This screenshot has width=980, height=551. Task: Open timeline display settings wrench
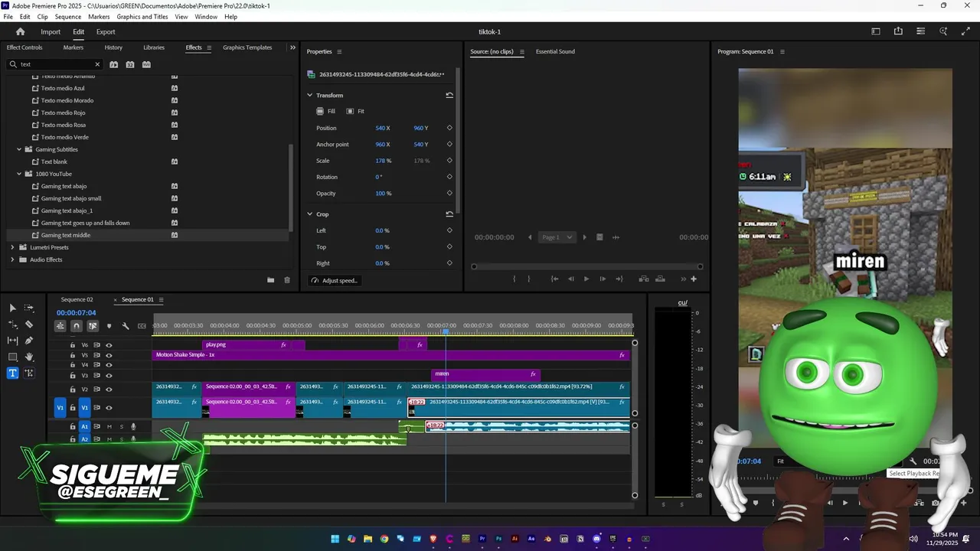click(126, 326)
